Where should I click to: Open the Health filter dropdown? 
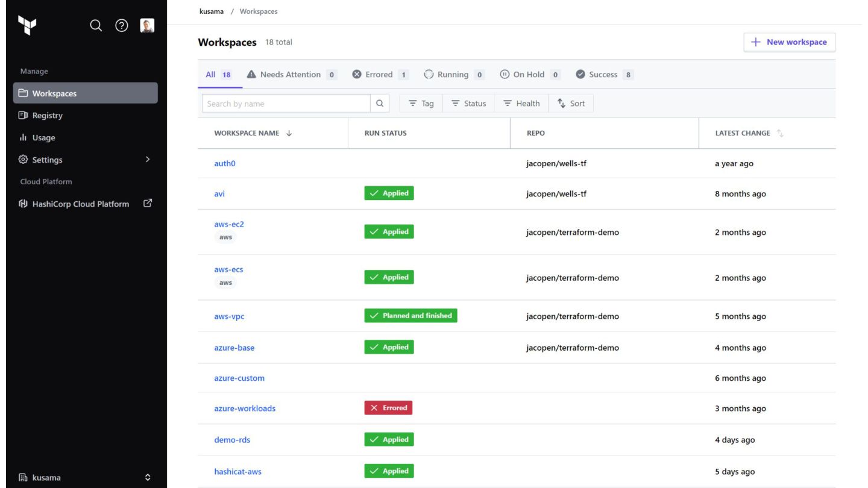[521, 104]
